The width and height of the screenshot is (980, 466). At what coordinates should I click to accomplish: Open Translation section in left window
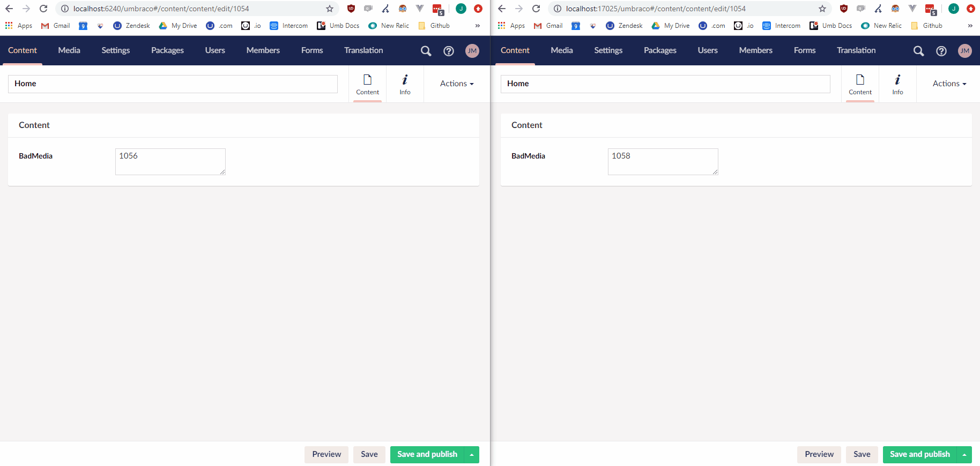pyautogui.click(x=363, y=50)
